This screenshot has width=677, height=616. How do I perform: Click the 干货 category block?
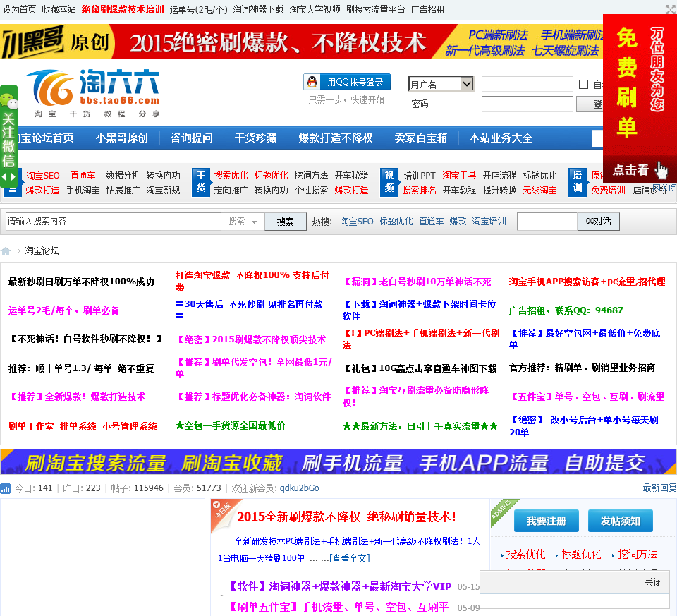201,182
